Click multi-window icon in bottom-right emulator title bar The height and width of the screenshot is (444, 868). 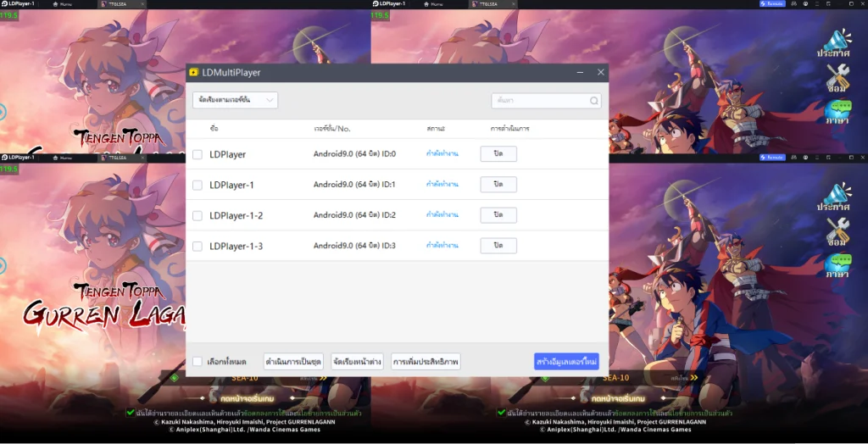pyautogui.click(x=828, y=158)
